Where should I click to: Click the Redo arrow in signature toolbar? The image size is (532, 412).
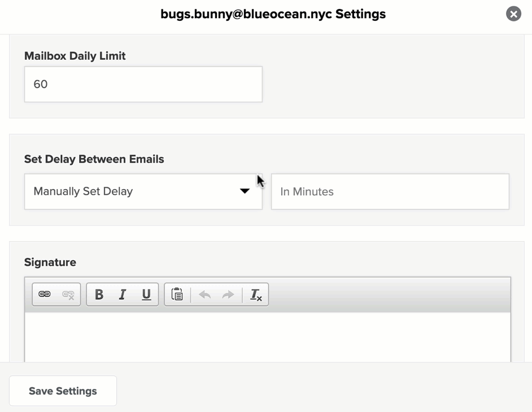(228, 295)
